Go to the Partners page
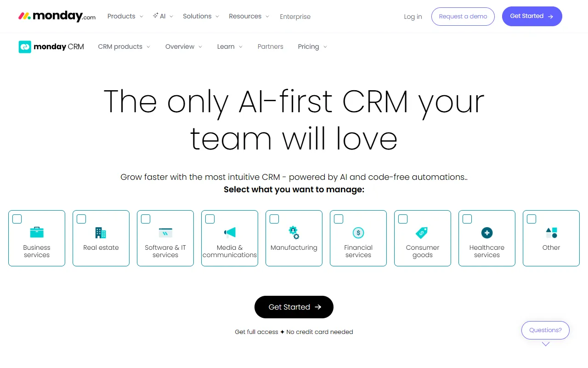The height and width of the screenshot is (368, 588). [x=270, y=46]
